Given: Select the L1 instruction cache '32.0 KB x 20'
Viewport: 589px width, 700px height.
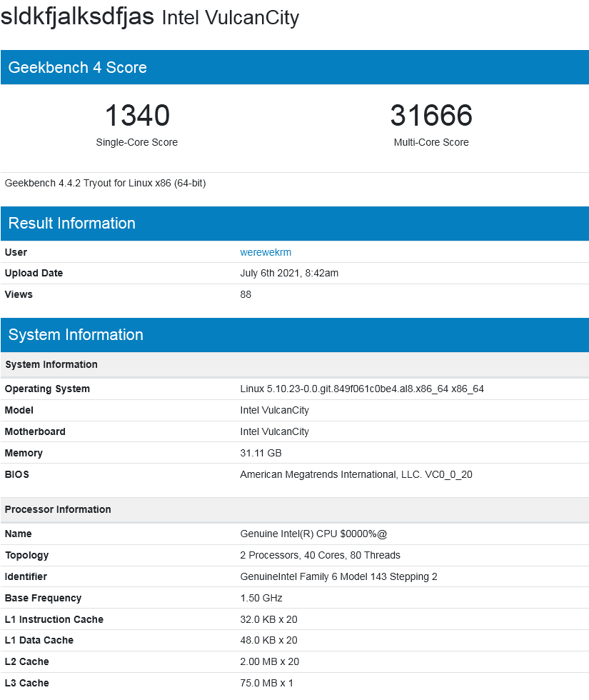Looking at the screenshot, I should (x=268, y=620).
